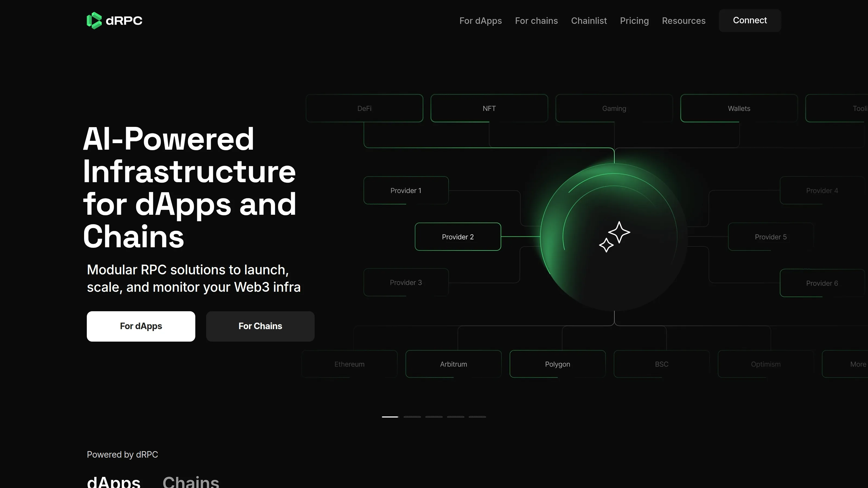Open the For dApps nav menu
The height and width of the screenshot is (488, 868).
tap(480, 21)
